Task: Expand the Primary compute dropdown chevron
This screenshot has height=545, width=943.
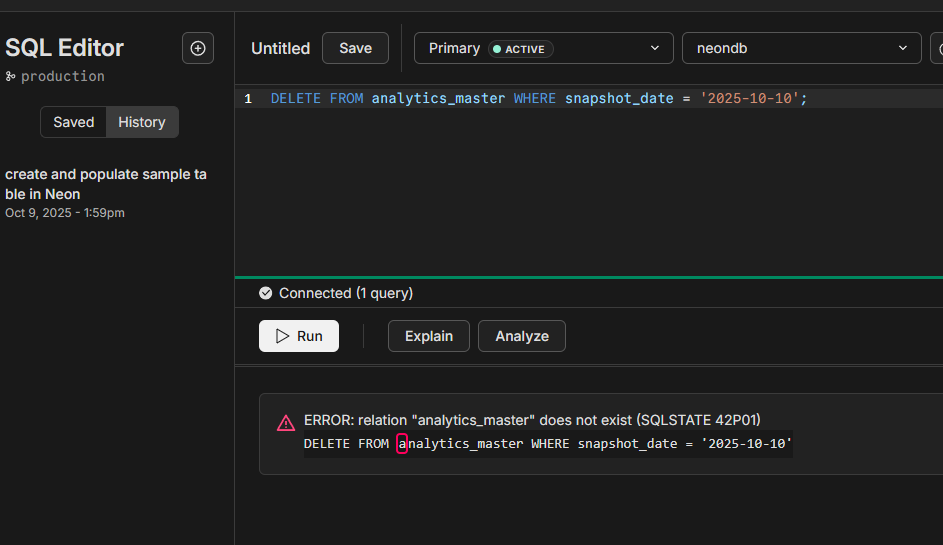Action: [x=655, y=48]
